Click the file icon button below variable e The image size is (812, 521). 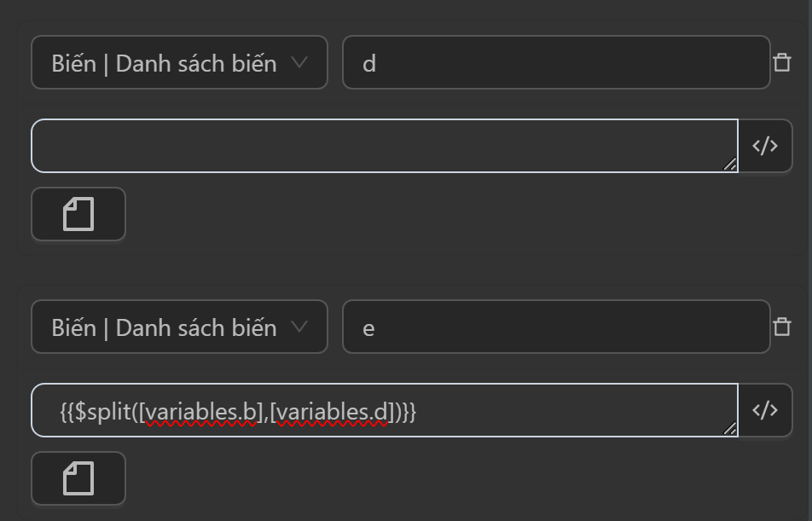78,478
